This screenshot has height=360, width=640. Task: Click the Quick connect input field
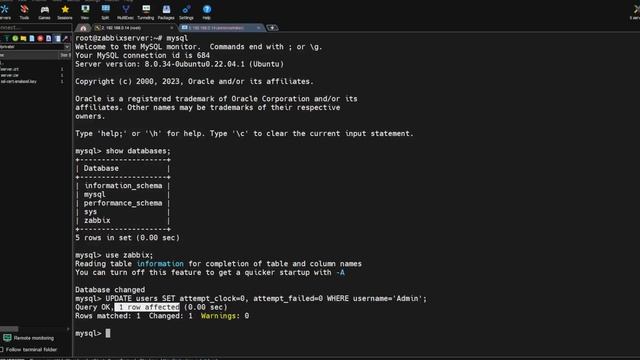coord(36,28)
